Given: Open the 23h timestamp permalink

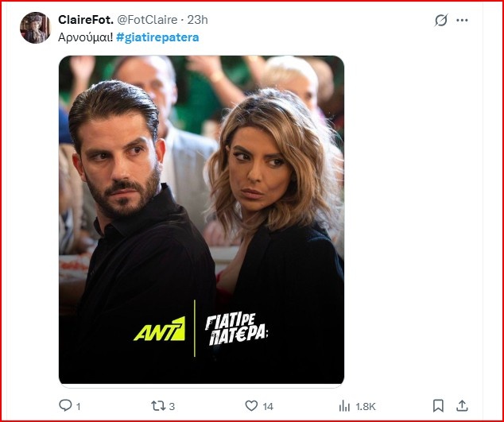Looking at the screenshot, I should pyautogui.click(x=196, y=19).
